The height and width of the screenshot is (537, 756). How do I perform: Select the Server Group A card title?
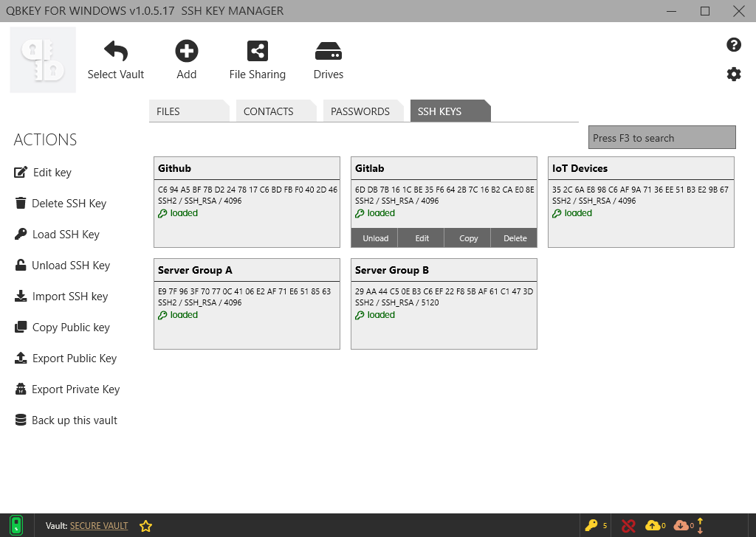point(195,270)
